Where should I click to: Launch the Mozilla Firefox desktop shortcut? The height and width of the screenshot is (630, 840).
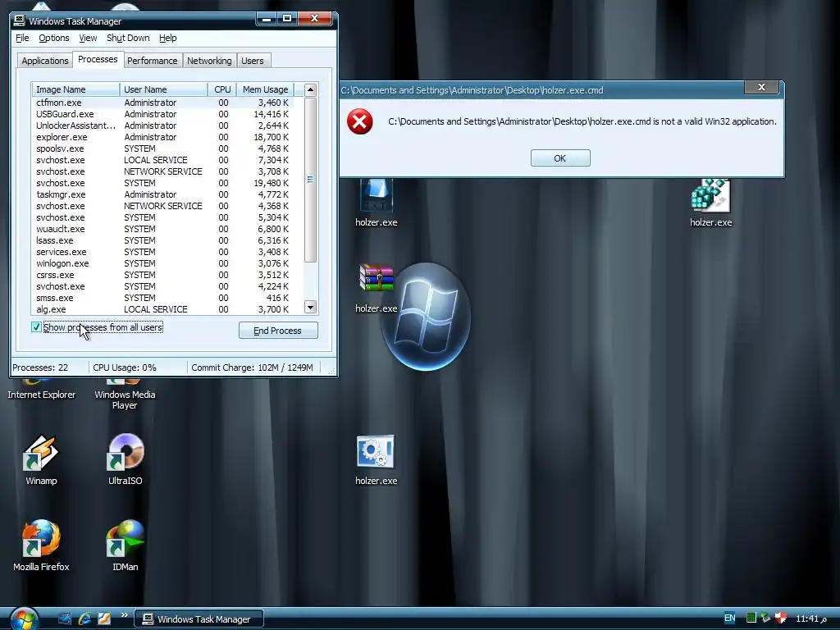point(41,546)
